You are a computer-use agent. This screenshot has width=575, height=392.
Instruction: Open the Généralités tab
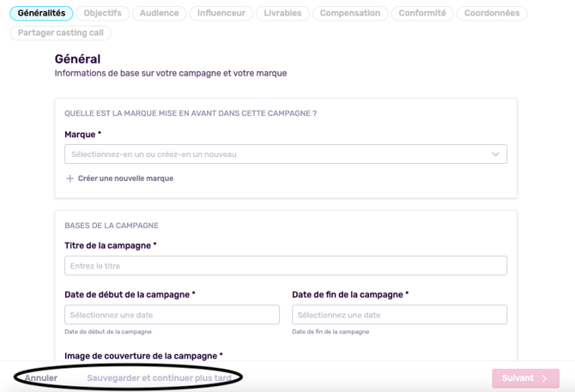click(41, 13)
